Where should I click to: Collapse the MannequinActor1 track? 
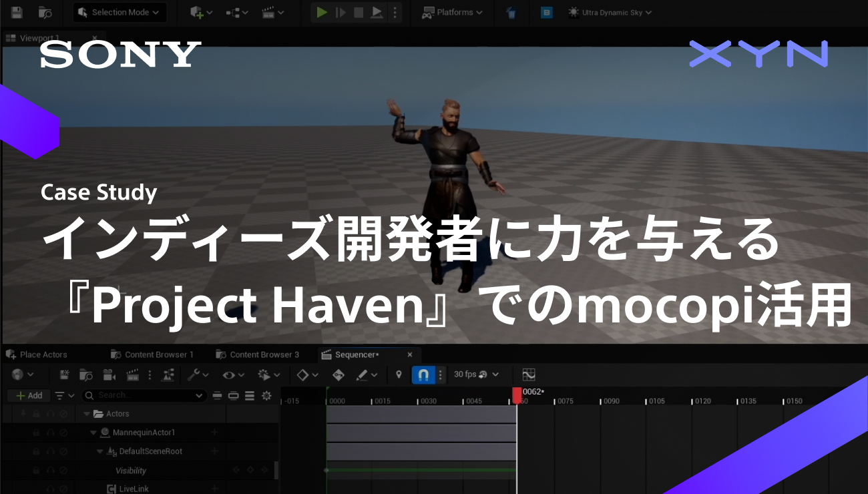pyautogui.click(x=93, y=433)
